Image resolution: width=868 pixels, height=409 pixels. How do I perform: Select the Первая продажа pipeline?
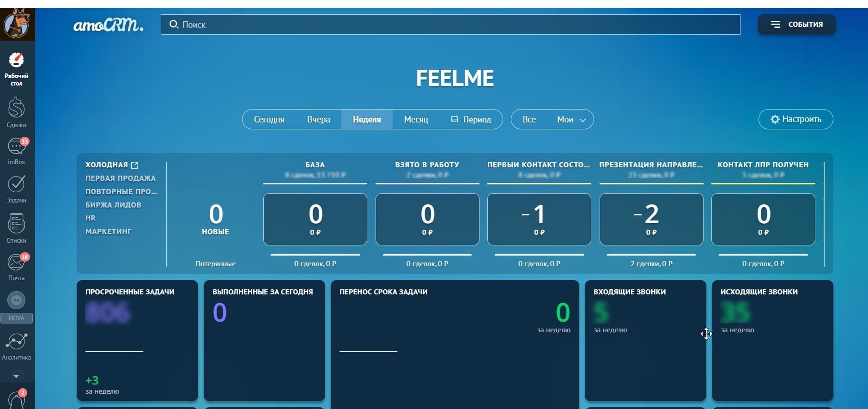click(121, 178)
